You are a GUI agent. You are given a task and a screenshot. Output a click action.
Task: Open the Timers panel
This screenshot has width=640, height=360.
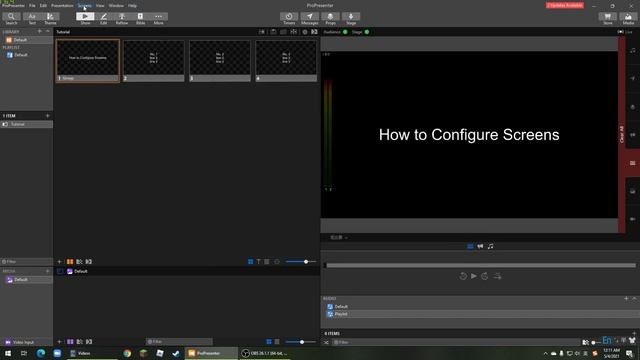[x=289, y=18]
